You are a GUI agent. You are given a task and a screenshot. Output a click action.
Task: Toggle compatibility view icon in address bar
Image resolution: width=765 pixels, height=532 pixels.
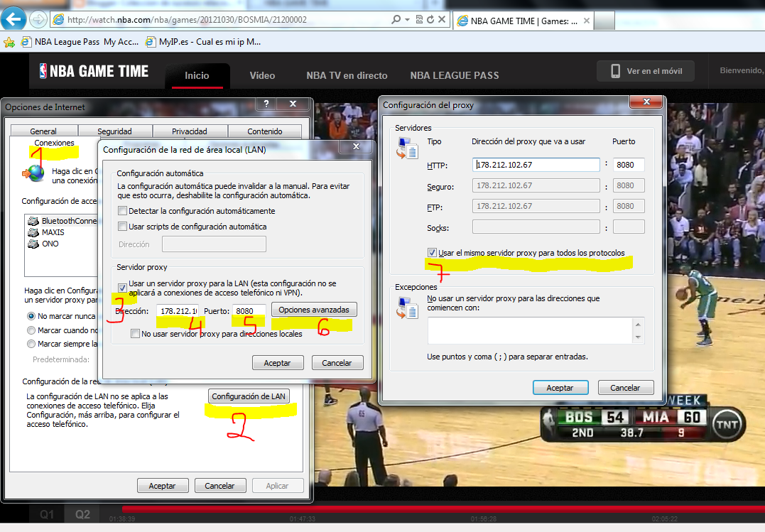click(x=419, y=19)
